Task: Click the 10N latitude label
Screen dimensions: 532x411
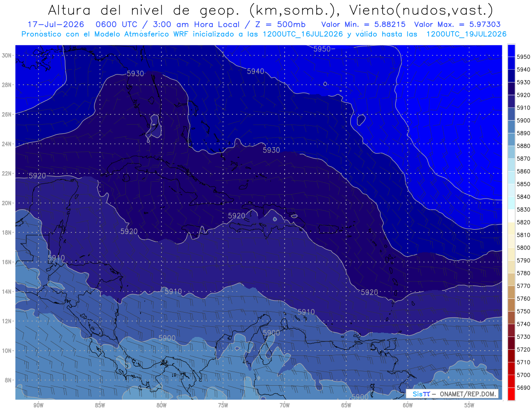Action: coord(7,351)
